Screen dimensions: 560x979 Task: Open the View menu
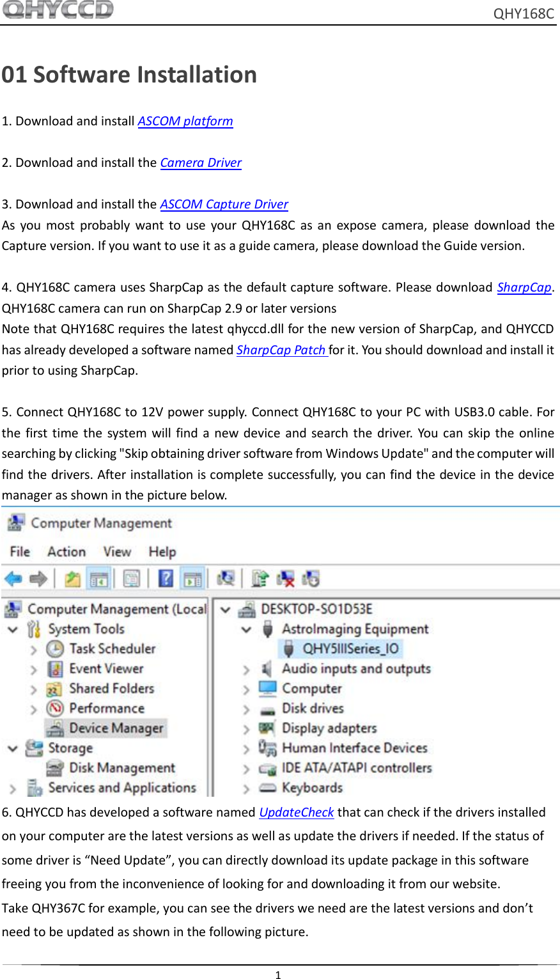(x=117, y=551)
